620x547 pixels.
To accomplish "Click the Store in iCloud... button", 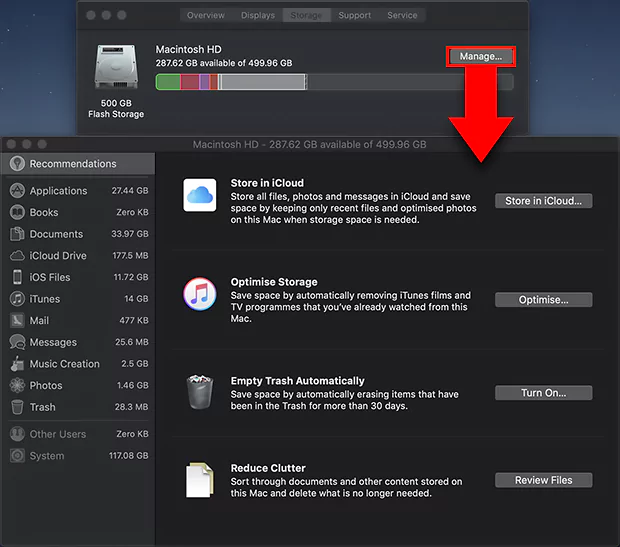I will (544, 201).
